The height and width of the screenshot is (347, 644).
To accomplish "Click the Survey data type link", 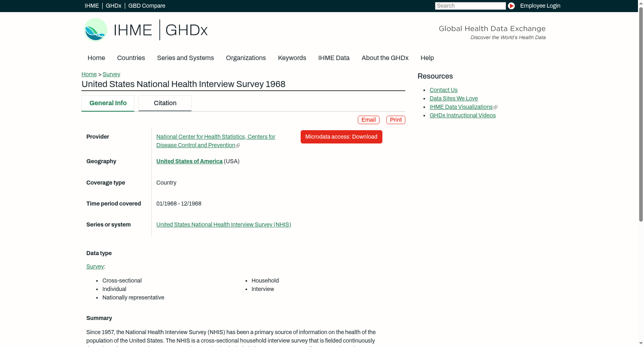I will pos(95,266).
